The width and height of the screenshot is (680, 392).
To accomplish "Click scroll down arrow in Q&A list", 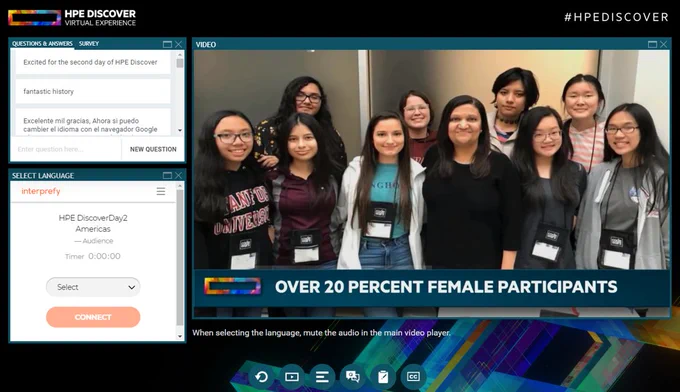I will 180,131.
